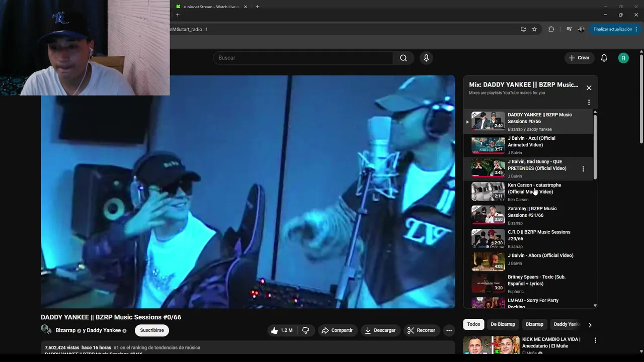Click the YouTube search magnifier button

click(403, 58)
